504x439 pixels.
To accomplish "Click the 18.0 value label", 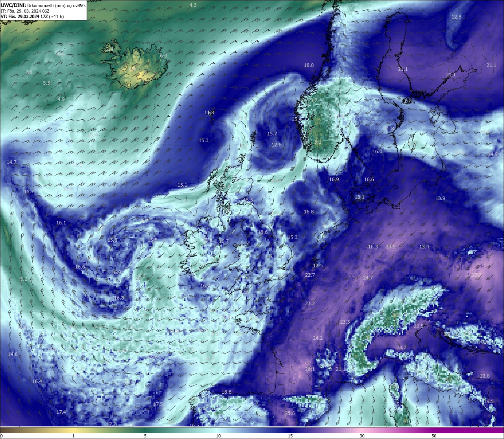I will (309, 65).
